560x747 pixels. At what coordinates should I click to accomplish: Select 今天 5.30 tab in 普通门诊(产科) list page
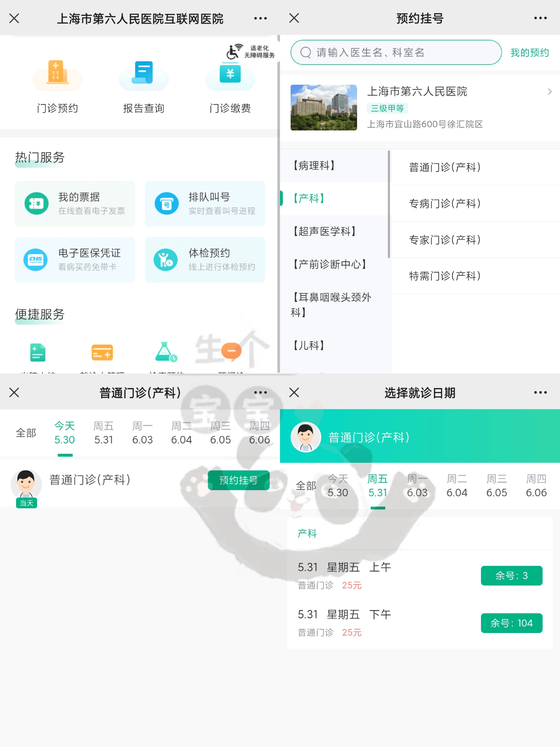64,433
